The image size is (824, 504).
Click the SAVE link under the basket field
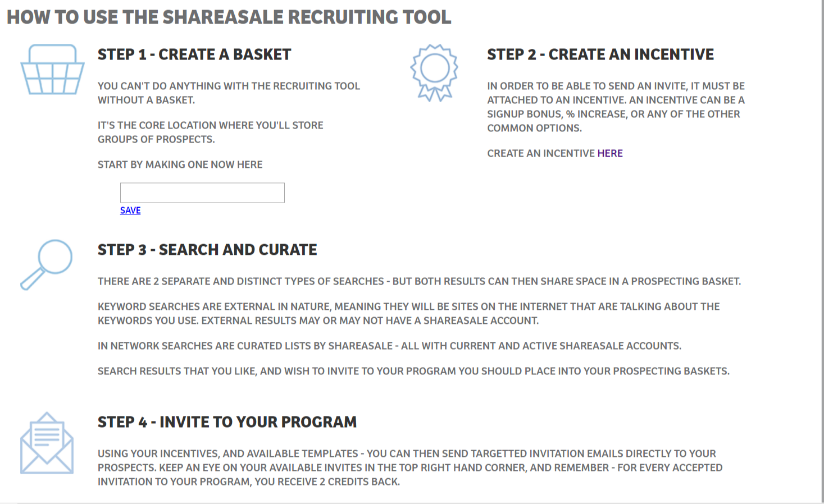[130, 210]
